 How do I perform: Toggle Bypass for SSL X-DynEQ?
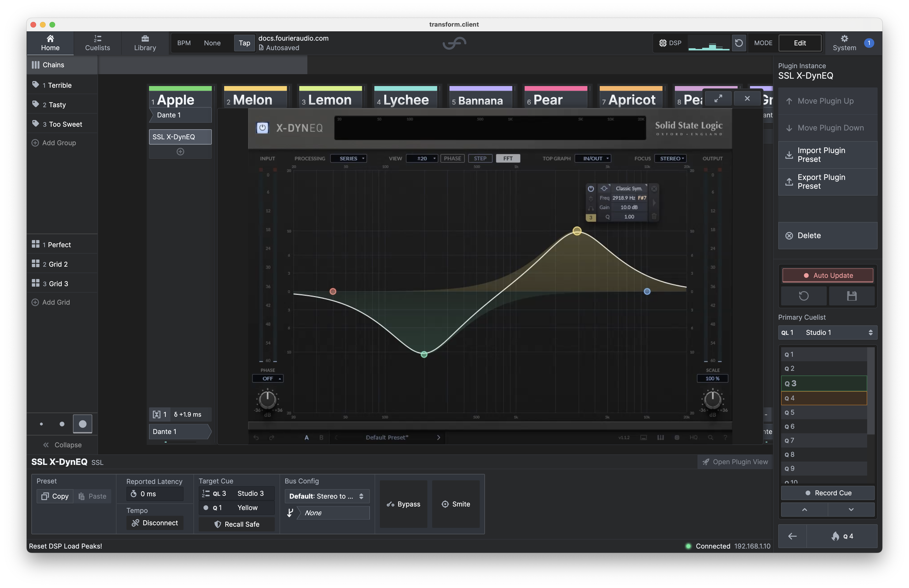[403, 504]
